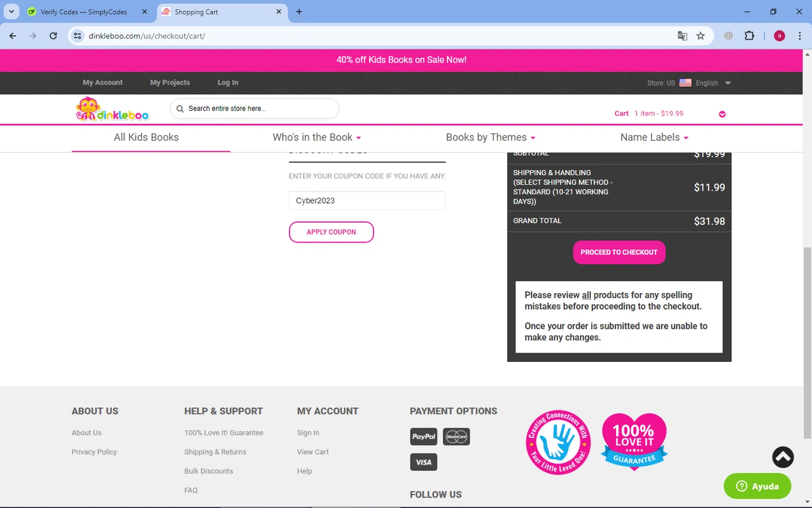
Task: Open All Kids Books menu item
Action: tap(146, 138)
